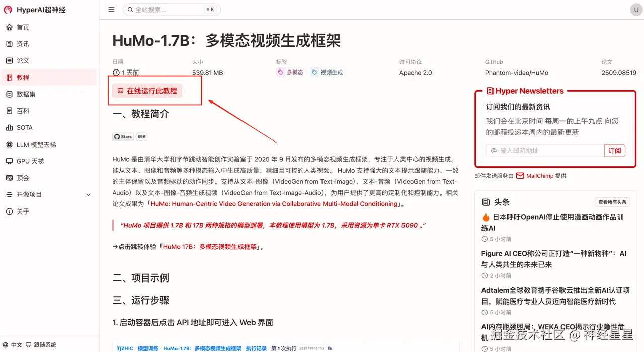Image resolution: width=644 pixels, height=352 pixels.
Task: Click the 一、教程简介 heading
Action: 141,114
